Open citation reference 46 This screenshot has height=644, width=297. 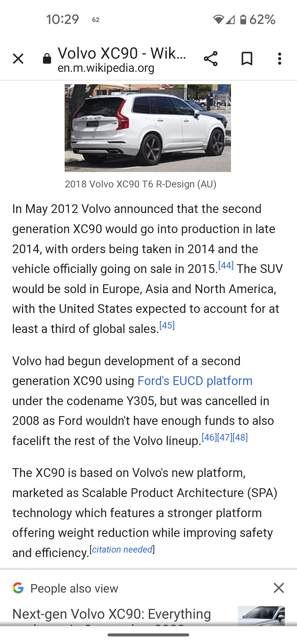(209, 437)
